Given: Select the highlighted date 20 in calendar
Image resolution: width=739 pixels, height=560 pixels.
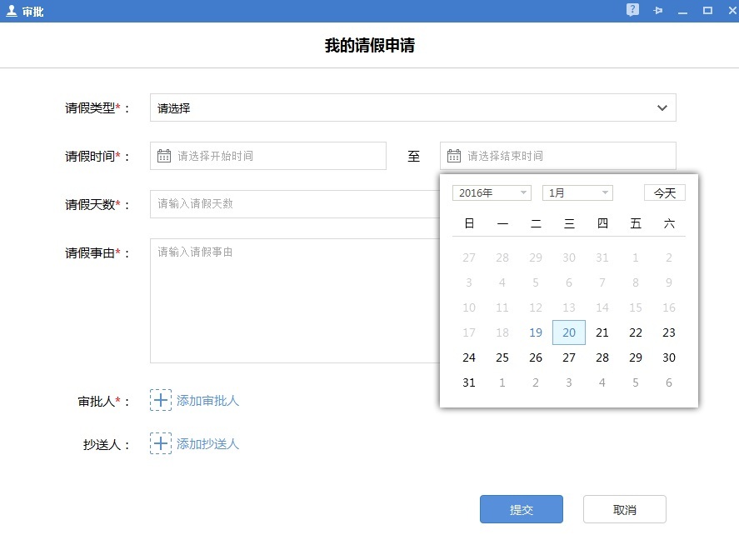Looking at the screenshot, I should click(569, 332).
